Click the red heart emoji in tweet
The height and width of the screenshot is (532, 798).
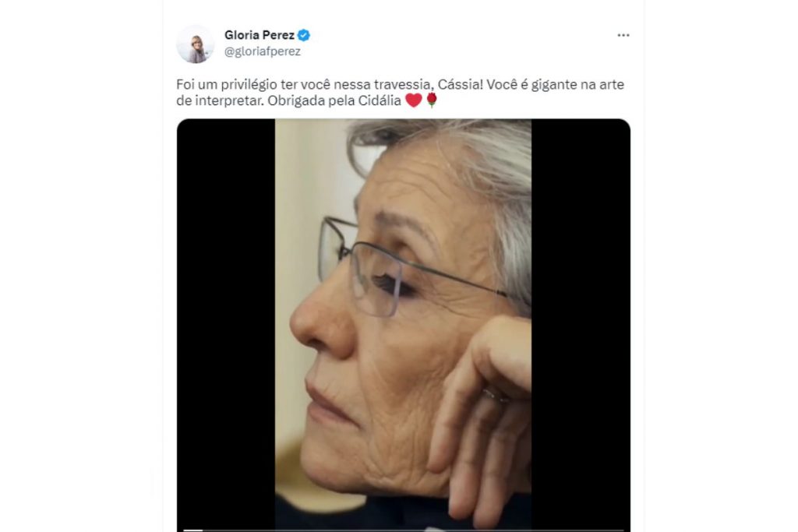[413, 100]
